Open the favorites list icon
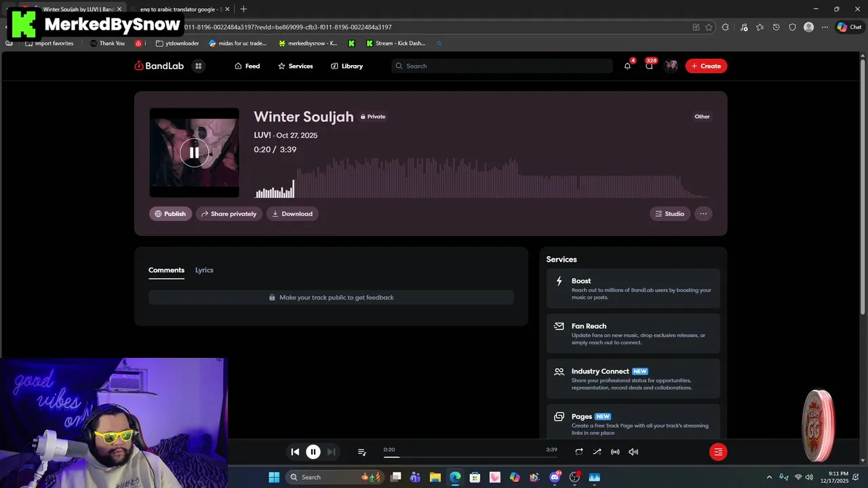Screen dimensions: 868x488 click(x=759, y=27)
